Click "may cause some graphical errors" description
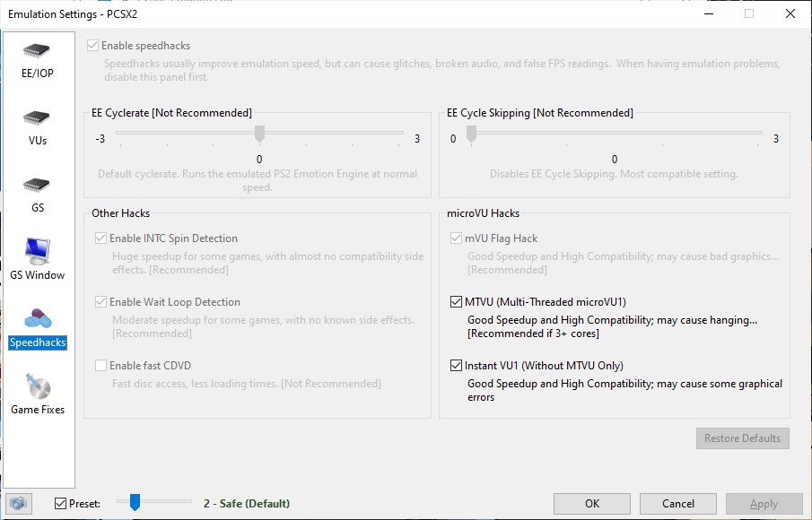Image resolution: width=812 pixels, height=520 pixels. (x=624, y=391)
